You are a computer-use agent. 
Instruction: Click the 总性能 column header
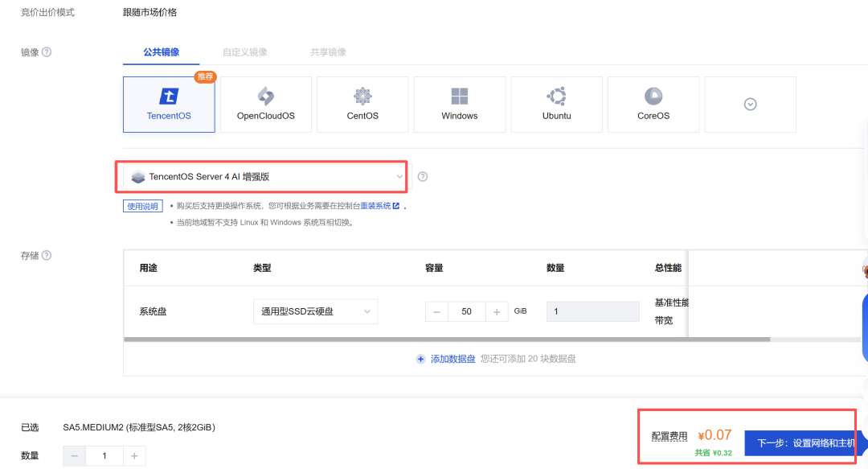pyautogui.click(x=668, y=268)
